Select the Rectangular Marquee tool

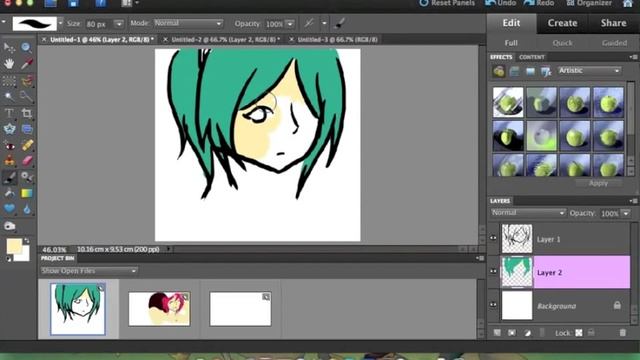tap(9, 81)
